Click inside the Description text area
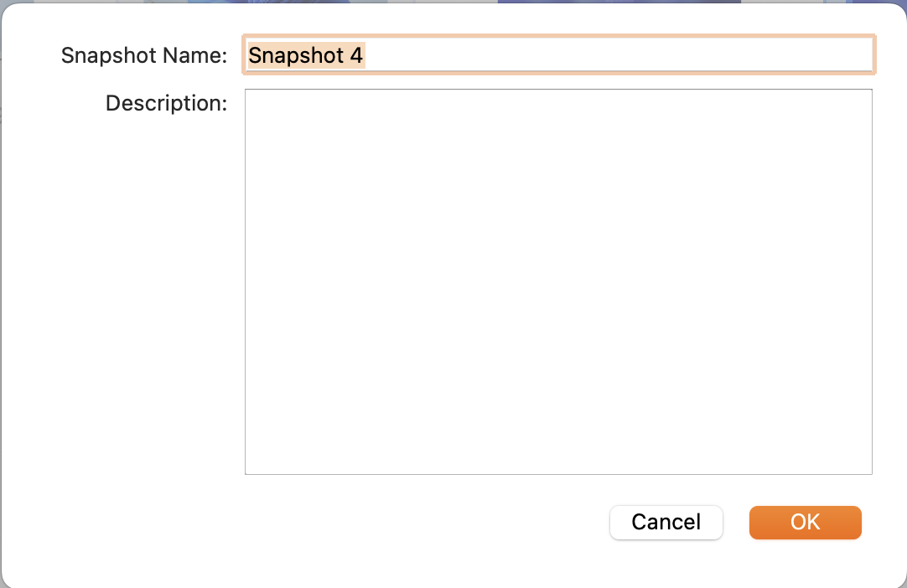907x588 pixels. coord(558,281)
